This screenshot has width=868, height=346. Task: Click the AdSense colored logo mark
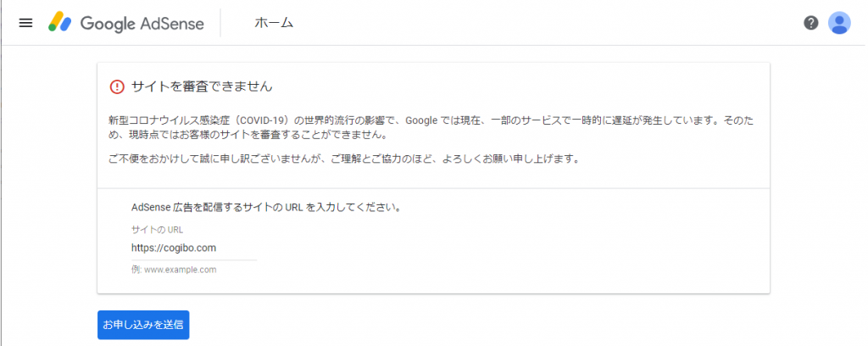60,23
